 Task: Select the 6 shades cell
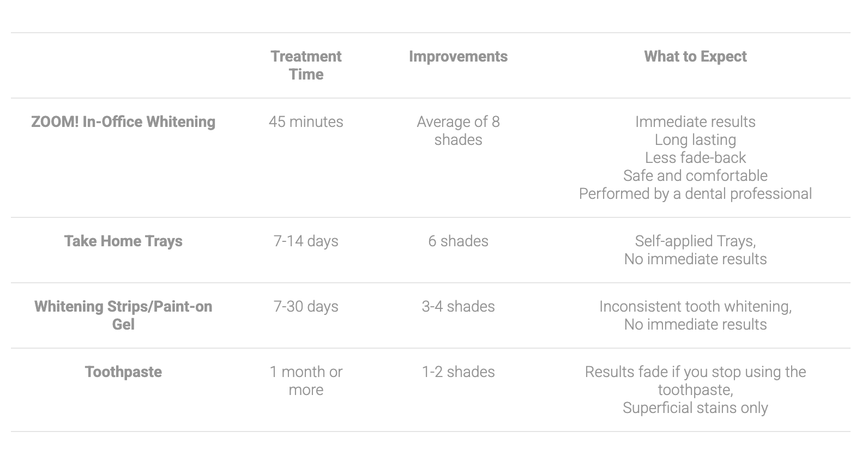[458, 241]
